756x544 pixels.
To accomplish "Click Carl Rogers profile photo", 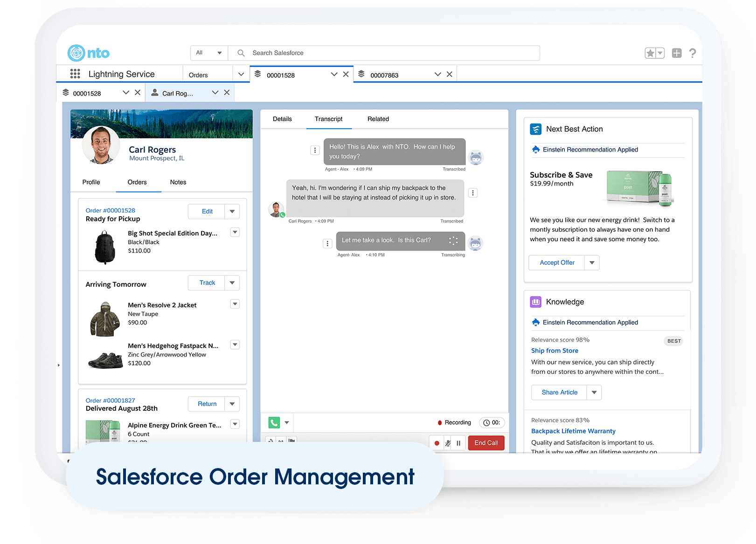I will (101, 145).
